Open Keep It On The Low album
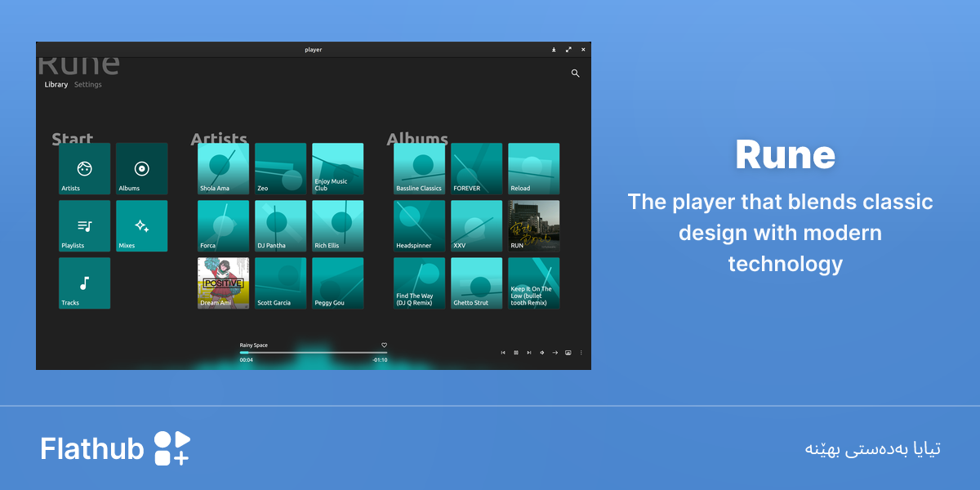 (534, 283)
